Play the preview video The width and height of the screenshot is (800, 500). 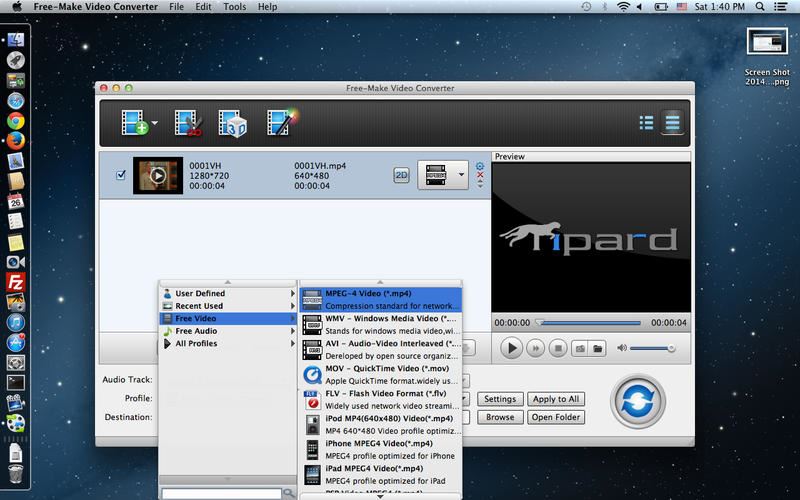(511, 348)
